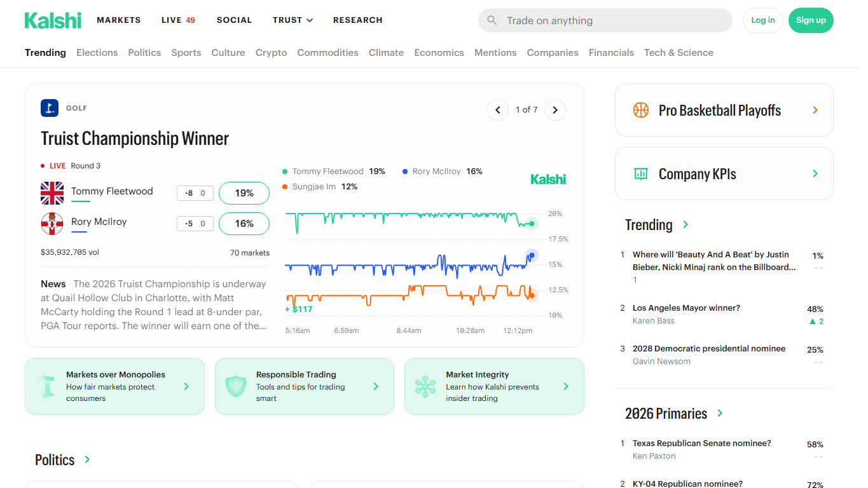
Task: Open Markets over Monopolies chevron
Action: [186, 386]
